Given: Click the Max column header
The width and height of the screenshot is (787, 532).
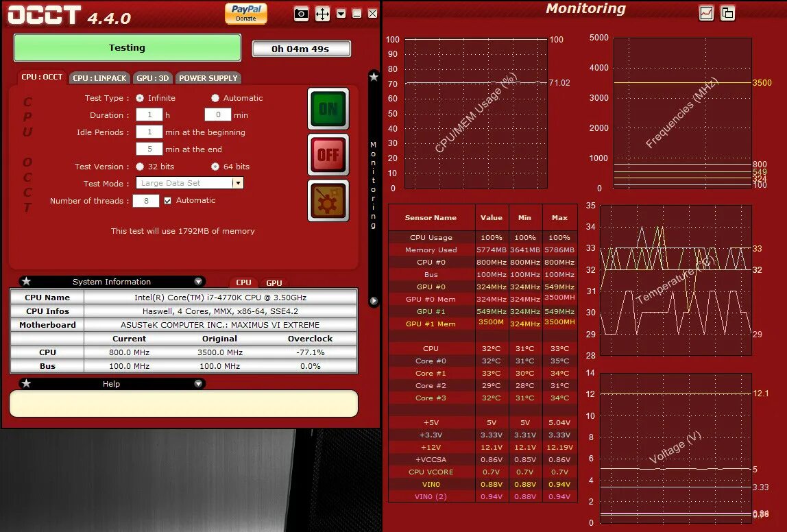Looking at the screenshot, I should [559, 217].
